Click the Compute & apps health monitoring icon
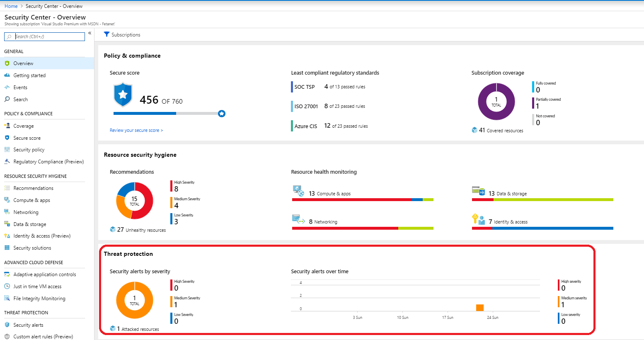Screen dimensions: 644x340 tap(298, 191)
